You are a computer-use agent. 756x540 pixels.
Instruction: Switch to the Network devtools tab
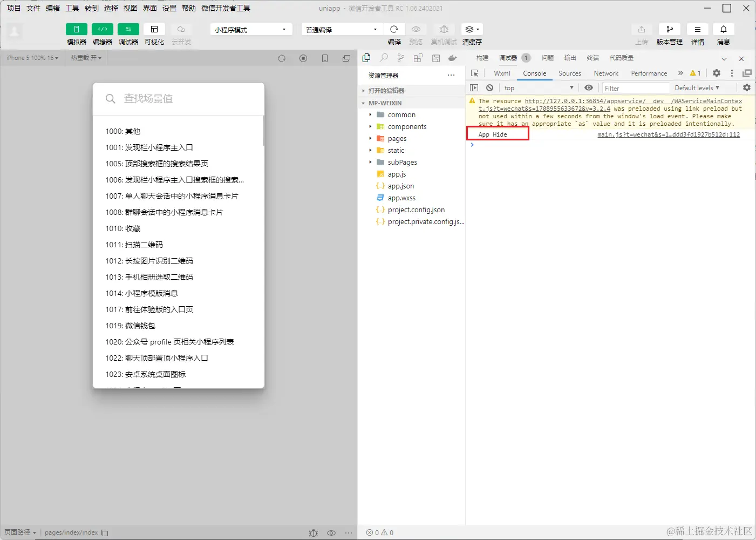pyautogui.click(x=606, y=73)
